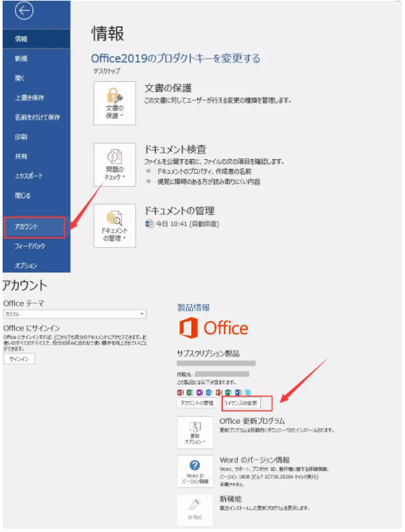
Task: Click the Word のバージョン情報 button
Action: point(195,471)
